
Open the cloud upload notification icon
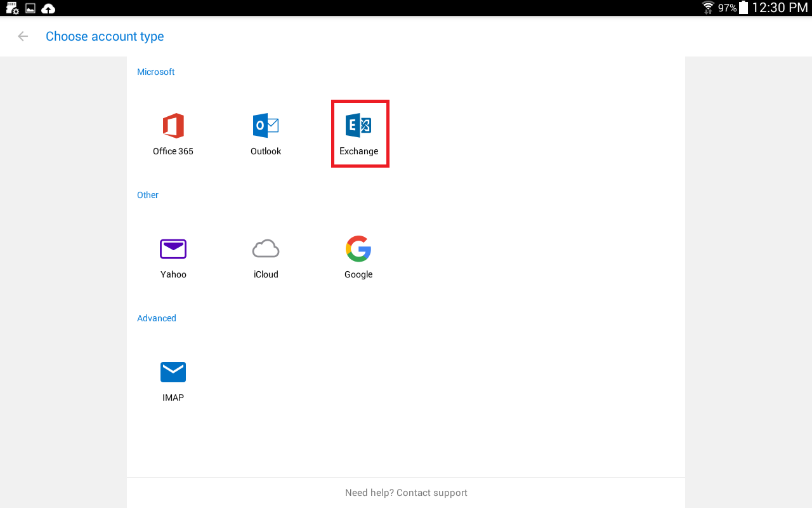pos(48,8)
